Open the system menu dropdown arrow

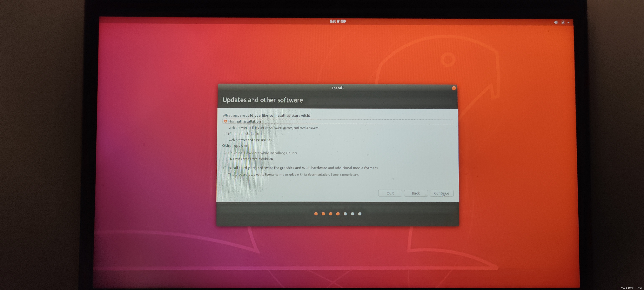(x=569, y=22)
